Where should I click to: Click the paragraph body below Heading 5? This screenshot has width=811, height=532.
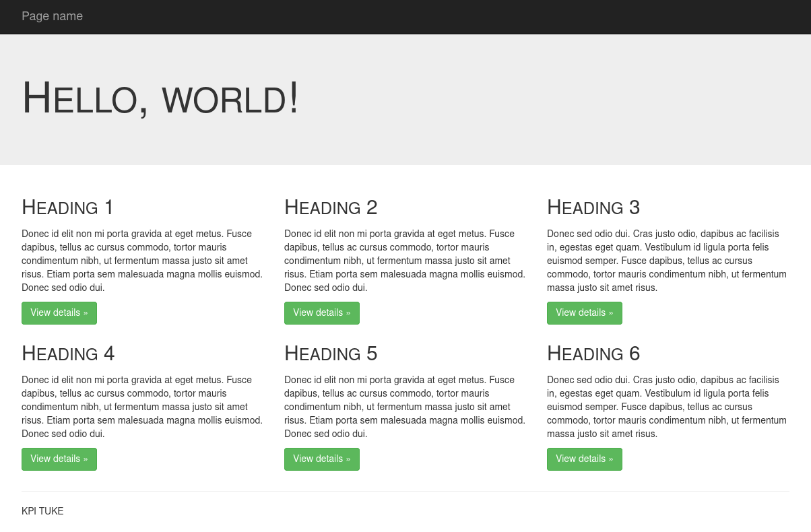coord(405,407)
